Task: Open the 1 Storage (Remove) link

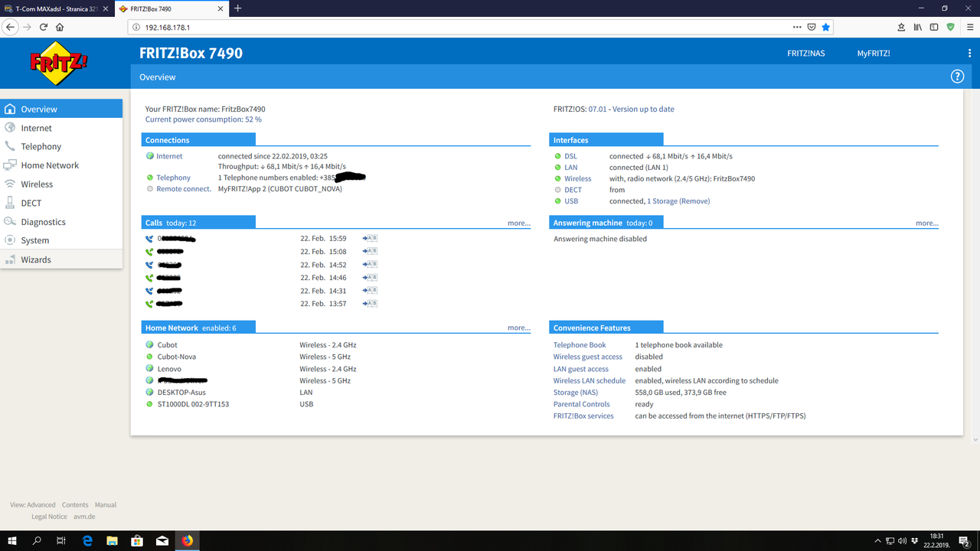Action: [x=678, y=201]
